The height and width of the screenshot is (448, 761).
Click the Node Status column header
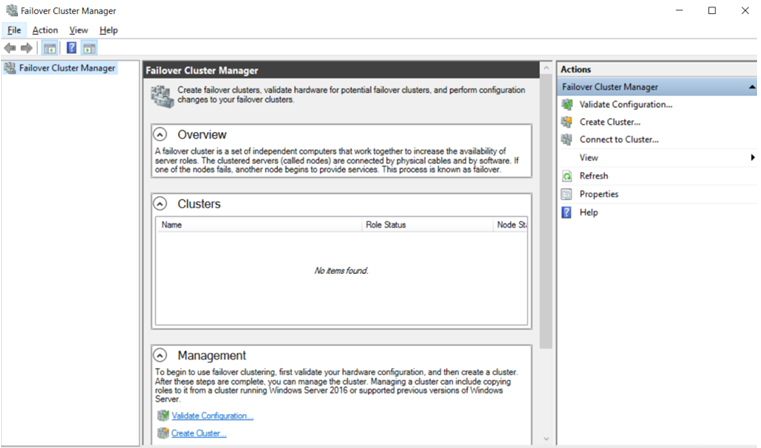(x=511, y=225)
